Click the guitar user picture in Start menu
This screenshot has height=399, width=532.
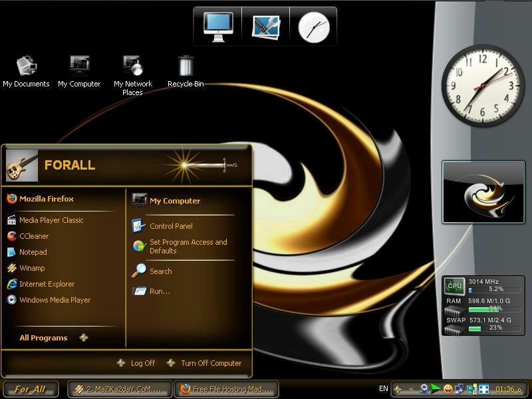click(22, 166)
